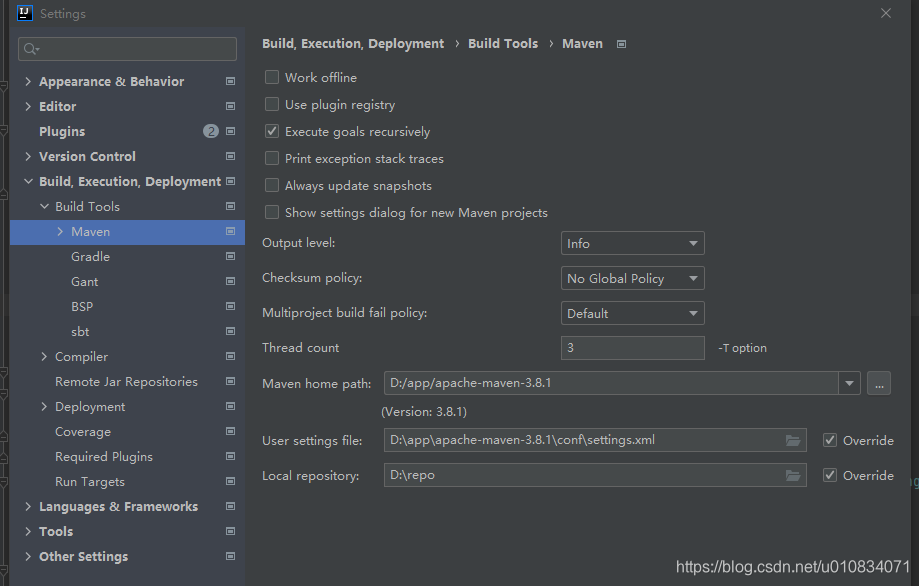Screen dimensions: 919x586
Task: Click Build, Execution, Deployment breadcrumb
Action: (353, 43)
